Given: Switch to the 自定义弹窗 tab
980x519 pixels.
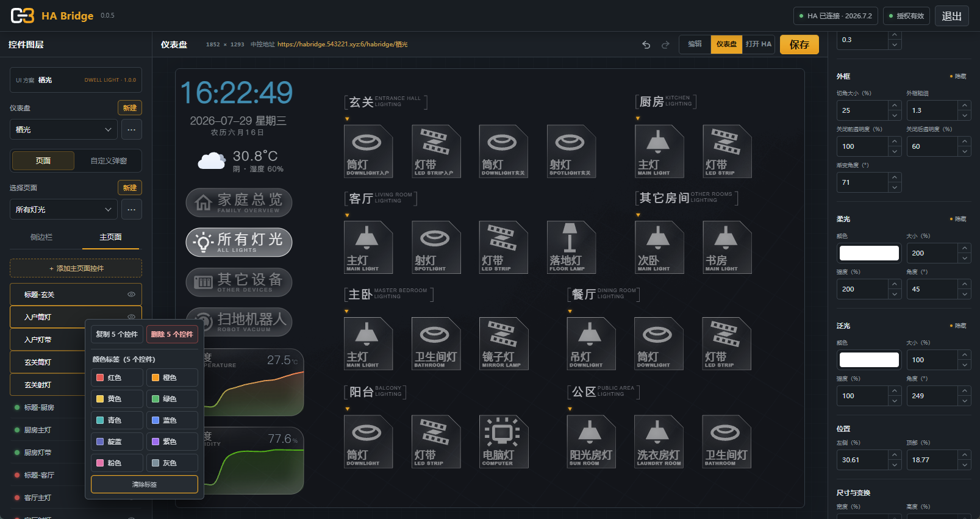Looking at the screenshot, I should pos(109,161).
